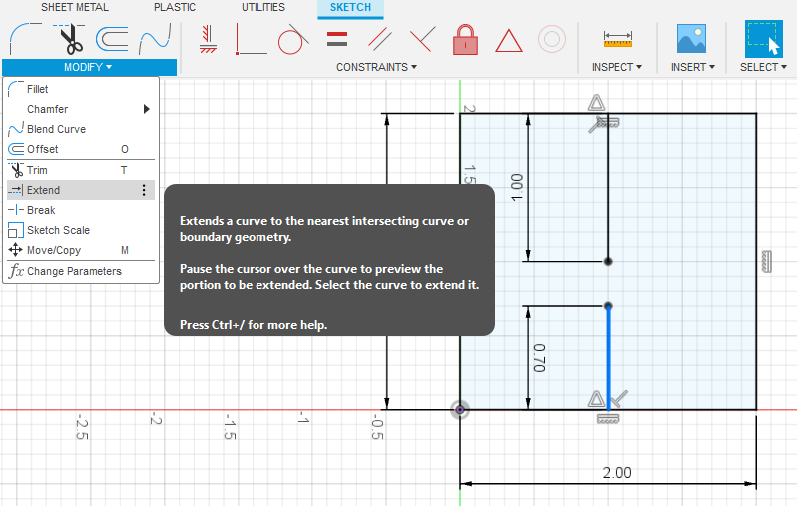Select the Parallel constraint icon
This screenshot has height=506, width=797.
pyautogui.click(x=379, y=39)
